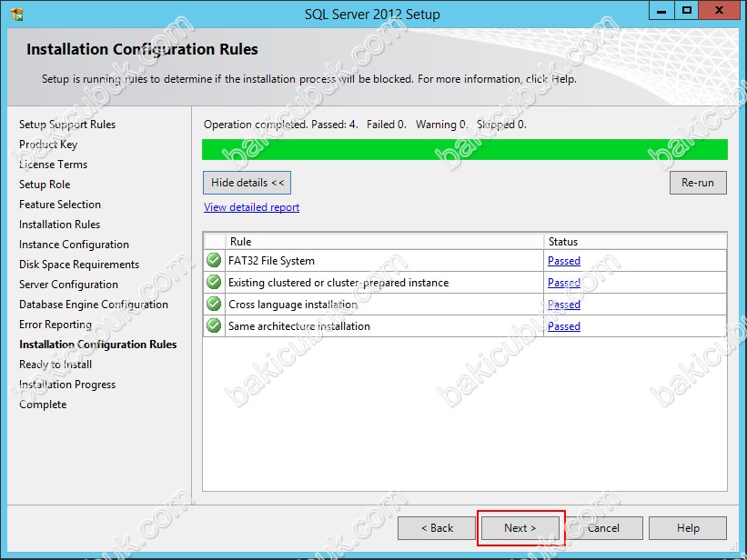This screenshot has height=560, width=747.
Task: Click the green progress bar
Action: (465, 149)
